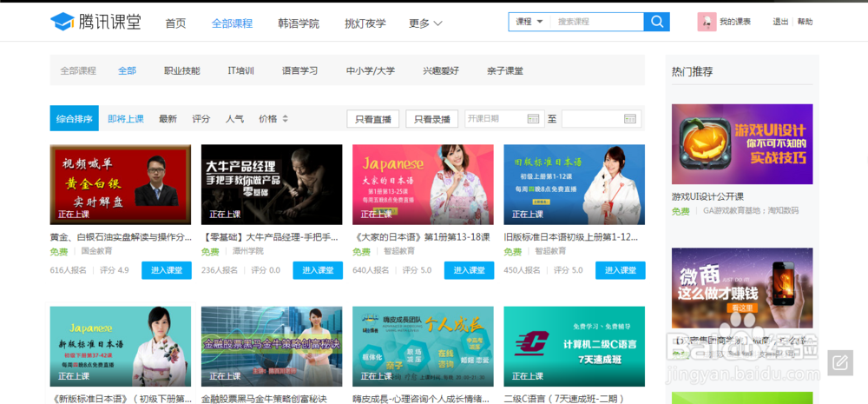868x404 pixels.
Task: Open 我的课表 link
Action: pos(735,22)
